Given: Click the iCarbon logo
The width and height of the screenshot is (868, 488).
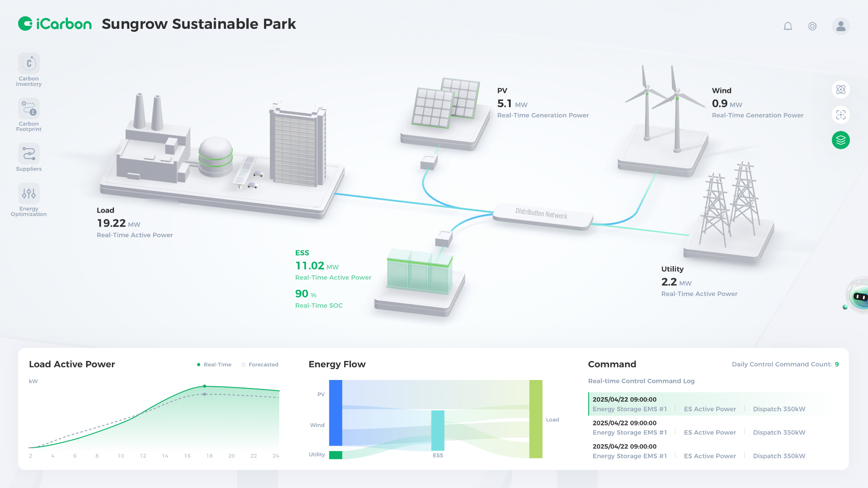Looking at the screenshot, I should point(55,24).
